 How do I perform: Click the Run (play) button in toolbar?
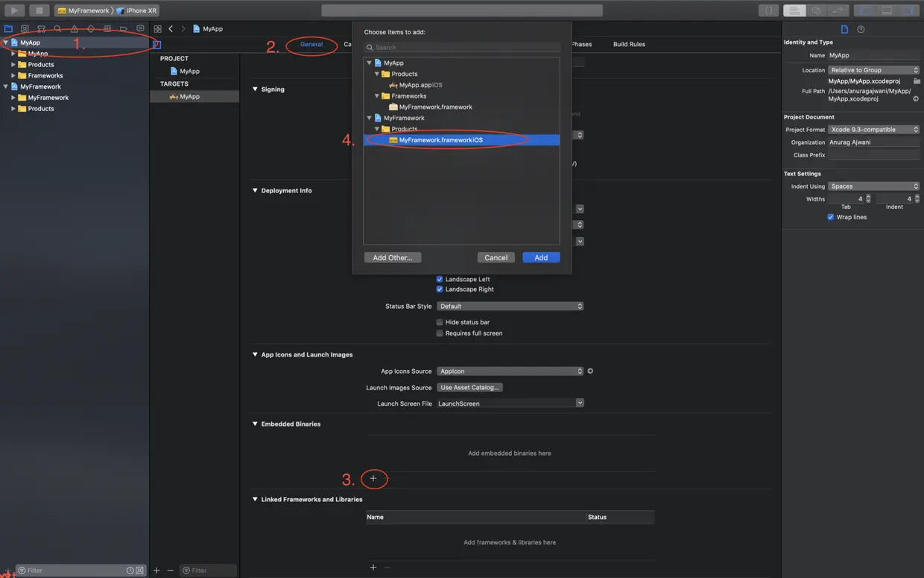pos(14,10)
